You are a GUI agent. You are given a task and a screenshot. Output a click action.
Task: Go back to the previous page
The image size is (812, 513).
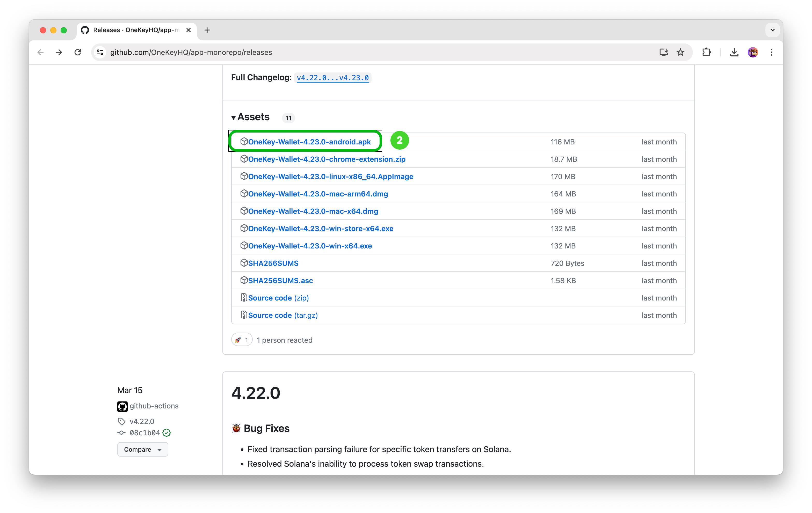(40, 52)
